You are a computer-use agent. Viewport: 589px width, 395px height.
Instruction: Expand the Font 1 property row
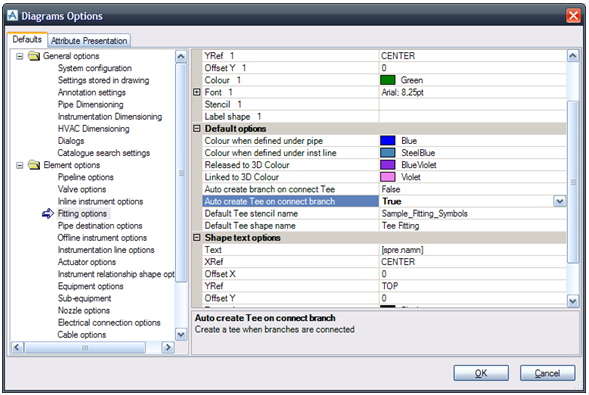197,92
